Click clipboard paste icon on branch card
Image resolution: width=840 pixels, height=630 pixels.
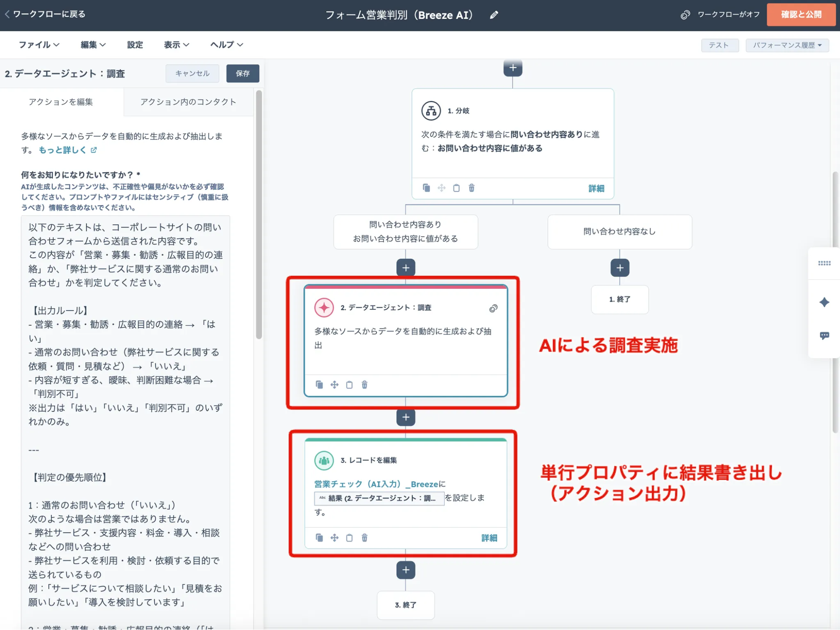pos(456,188)
